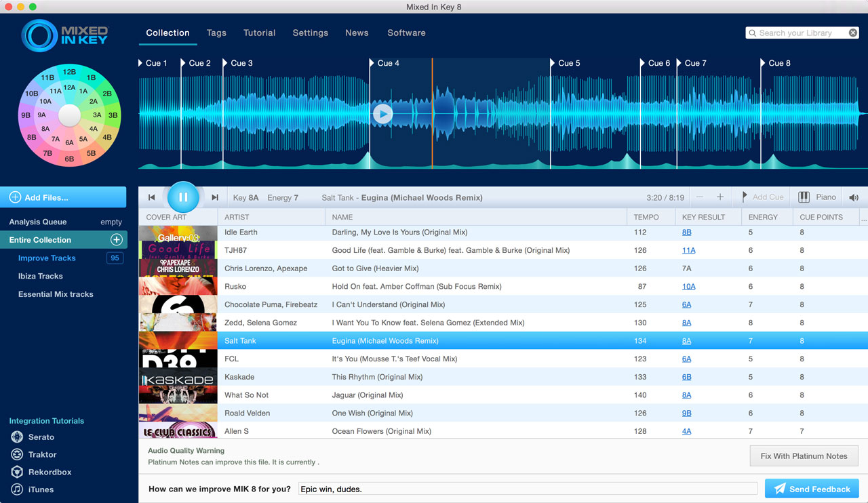Select 12B on the Camelot wheel
The width and height of the screenshot is (868, 503).
click(x=69, y=72)
